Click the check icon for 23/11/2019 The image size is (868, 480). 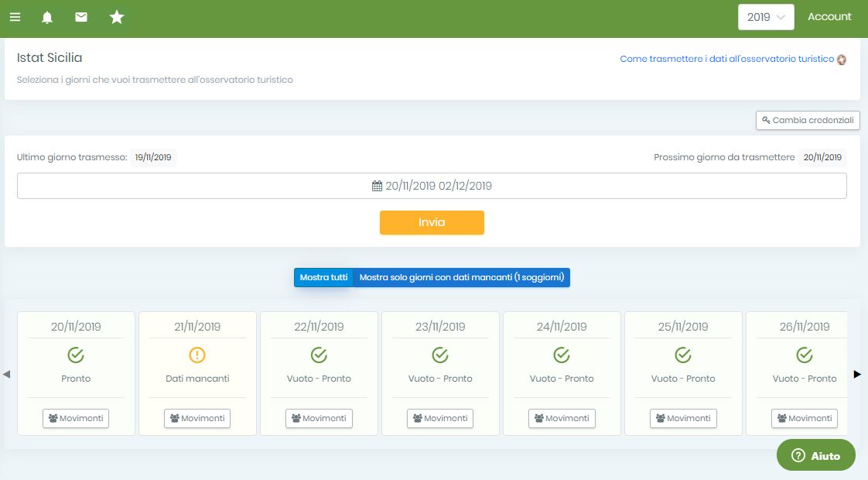pos(440,355)
